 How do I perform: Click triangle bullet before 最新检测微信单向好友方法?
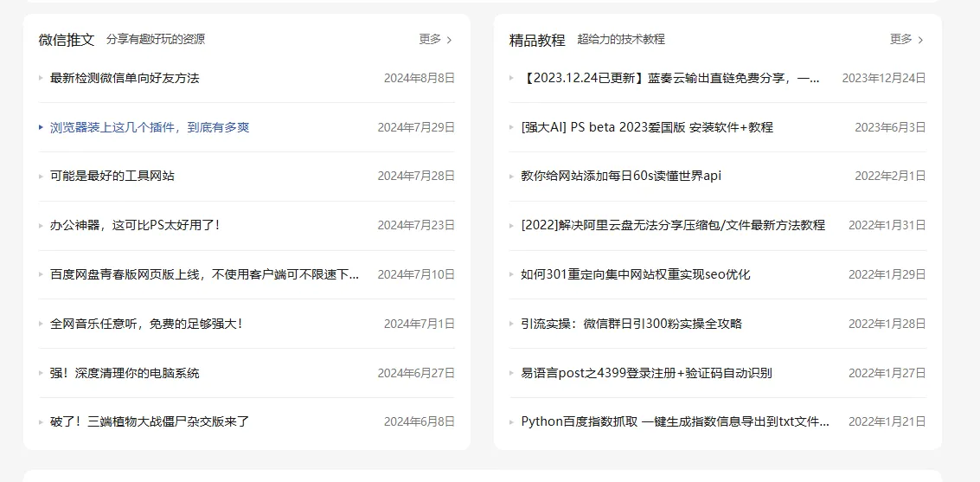[x=41, y=78]
